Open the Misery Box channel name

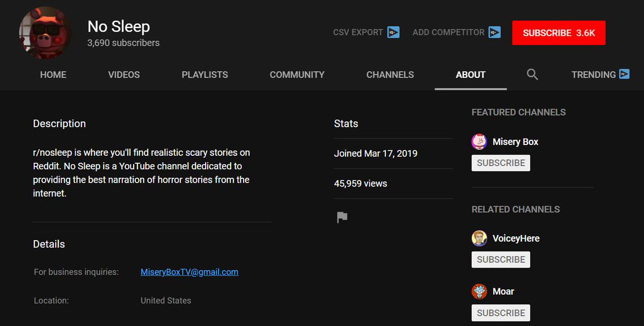pos(515,142)
